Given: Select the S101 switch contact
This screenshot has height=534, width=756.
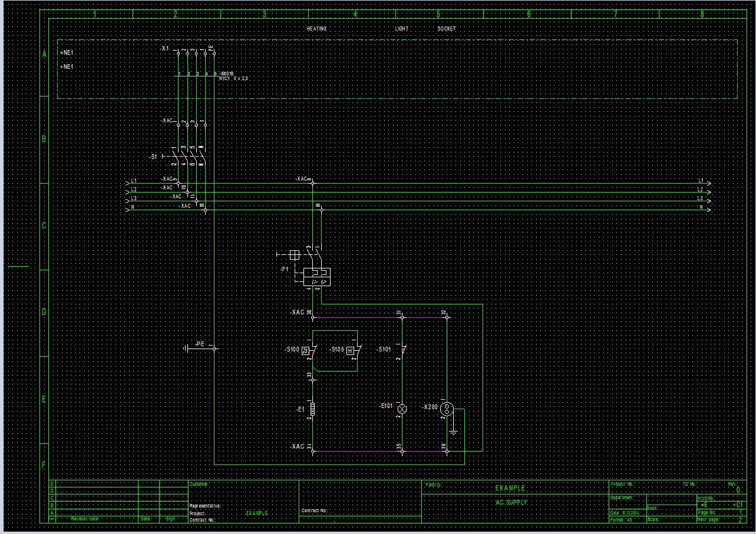Looking at the screenshot, I should click(x=402, y=350).
